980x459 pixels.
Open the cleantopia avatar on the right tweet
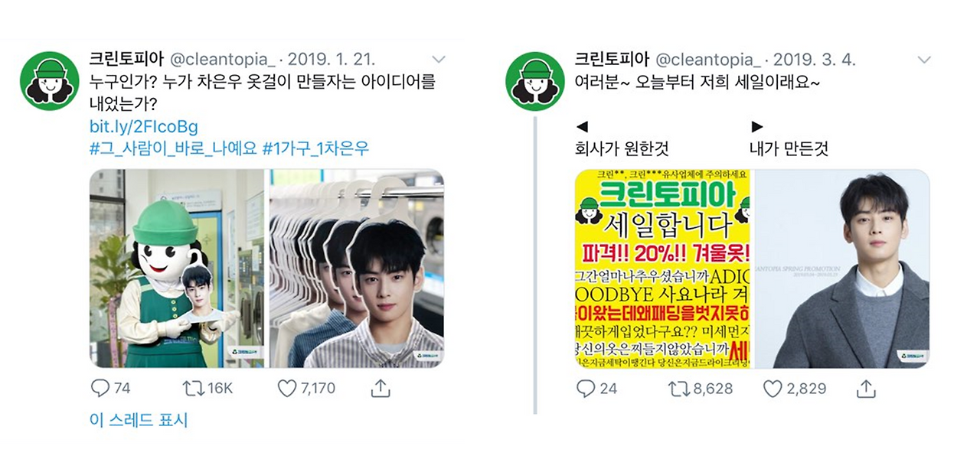click(x=535, y=81)
